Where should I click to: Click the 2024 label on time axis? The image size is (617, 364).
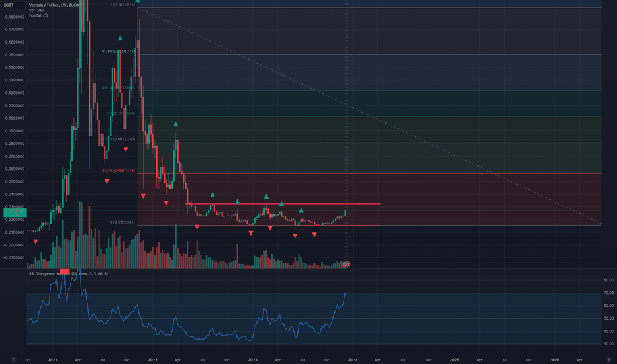point(353,359)
